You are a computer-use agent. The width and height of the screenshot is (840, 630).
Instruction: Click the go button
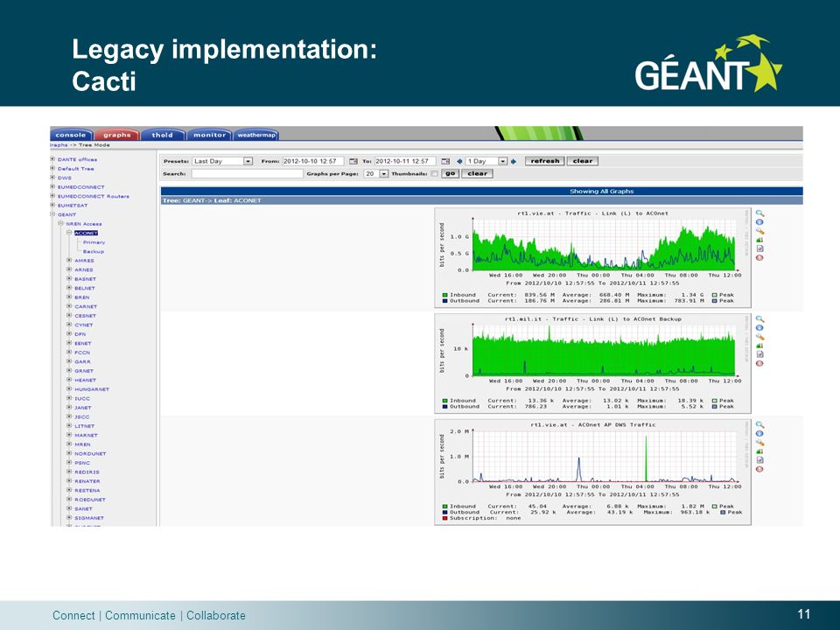tap(450, 173)
